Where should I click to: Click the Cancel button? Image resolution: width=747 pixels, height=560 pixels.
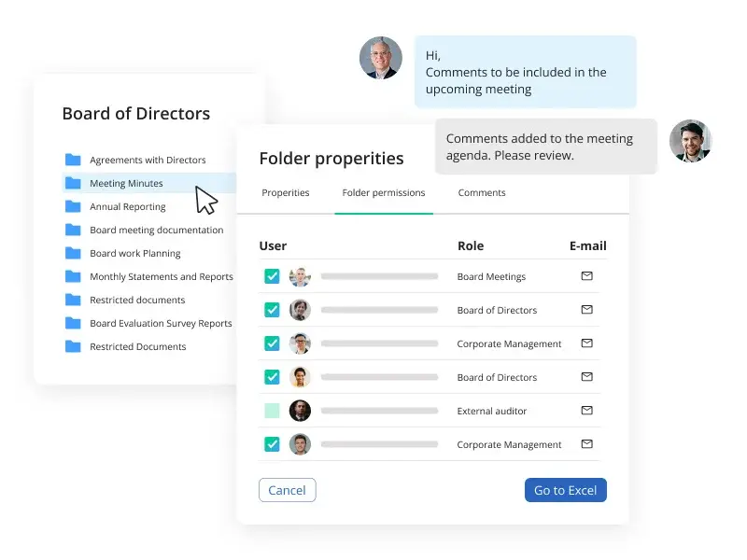click(x=288, y=490)
